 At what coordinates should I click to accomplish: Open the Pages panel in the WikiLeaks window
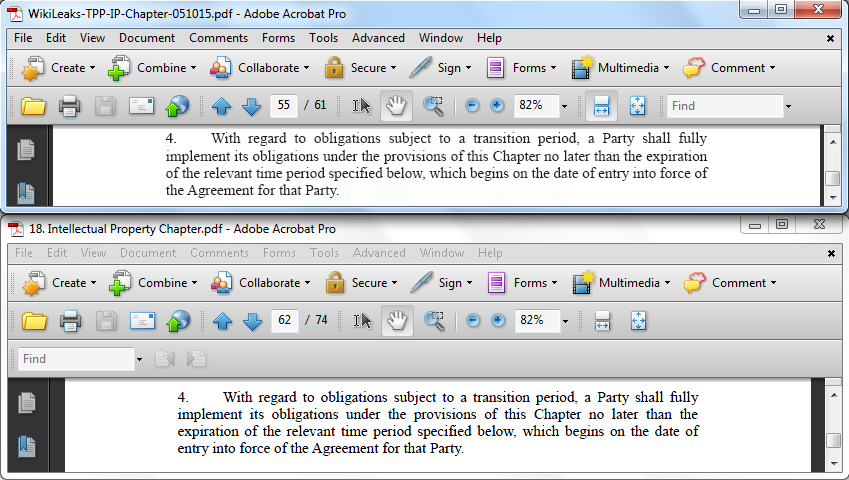(x=25, y=150)
